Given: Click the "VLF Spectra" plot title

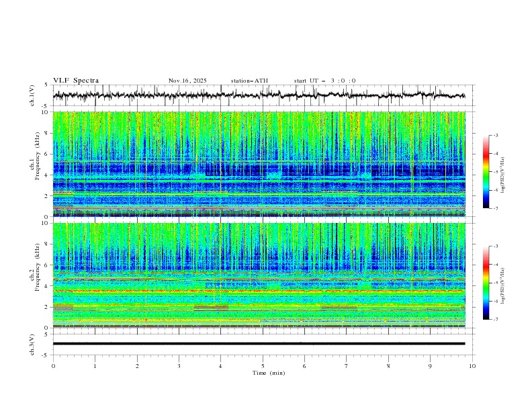Looking at the screenshot, I should click(76, 81).
